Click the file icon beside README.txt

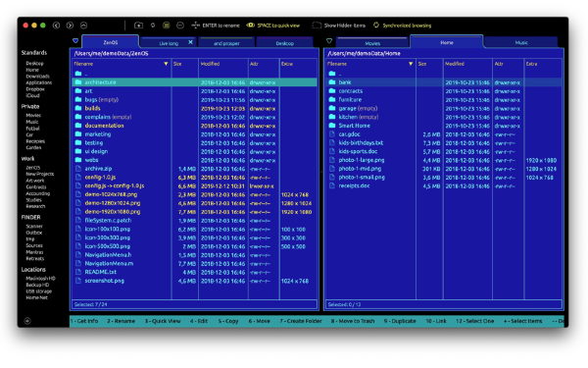(78, 272)
